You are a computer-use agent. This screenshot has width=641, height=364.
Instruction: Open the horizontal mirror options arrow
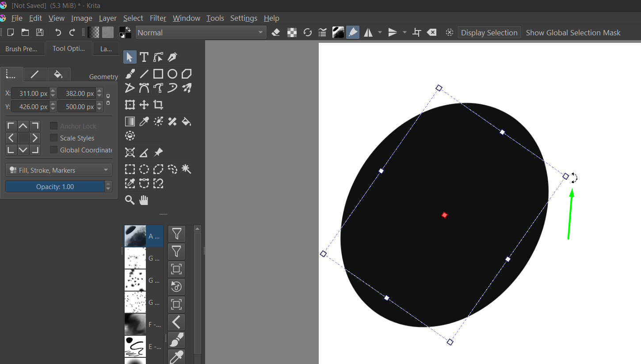pos(380,33)
